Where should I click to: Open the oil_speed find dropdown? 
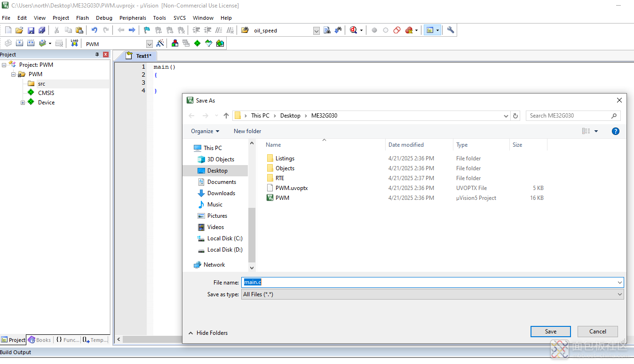pos(316,31)
